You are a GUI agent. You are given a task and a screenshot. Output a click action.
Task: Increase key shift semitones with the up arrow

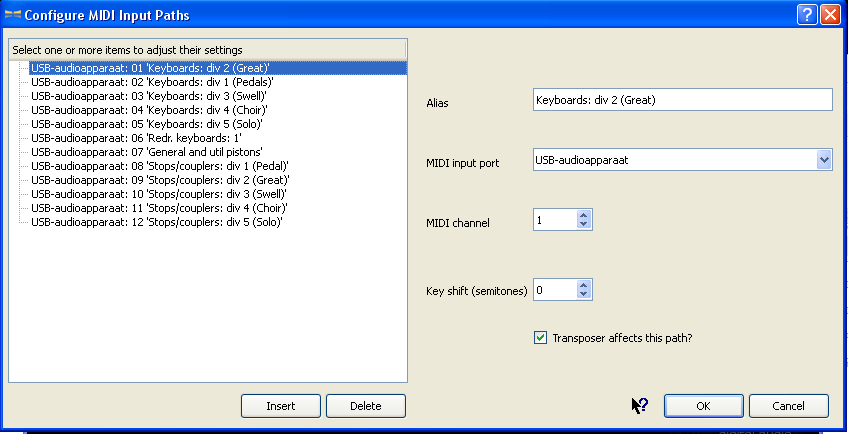583,285
